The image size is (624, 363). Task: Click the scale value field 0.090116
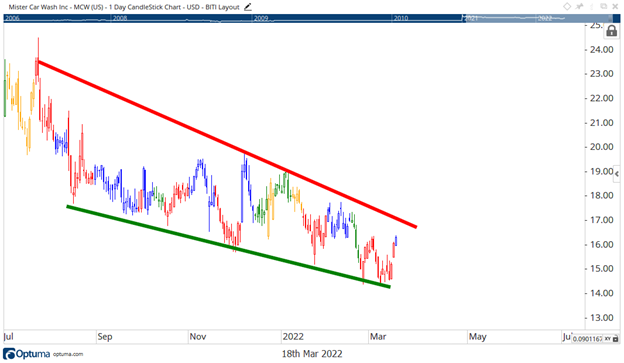click(587, 339)
